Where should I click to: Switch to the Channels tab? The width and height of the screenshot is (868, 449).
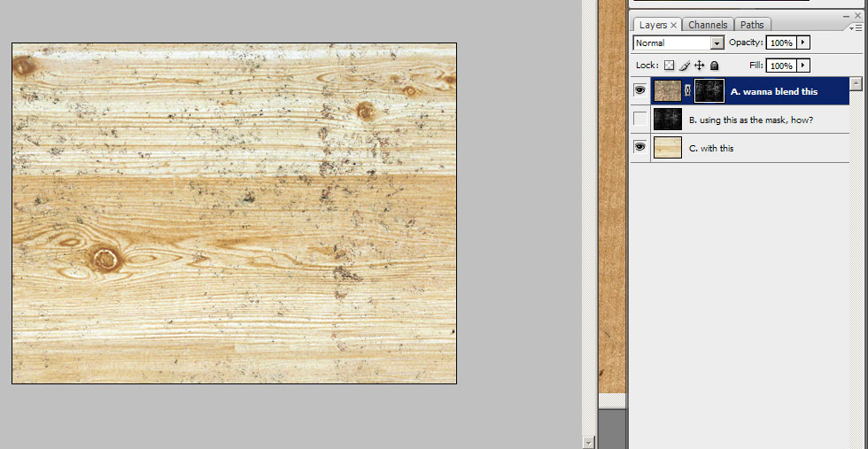(708, 25)
